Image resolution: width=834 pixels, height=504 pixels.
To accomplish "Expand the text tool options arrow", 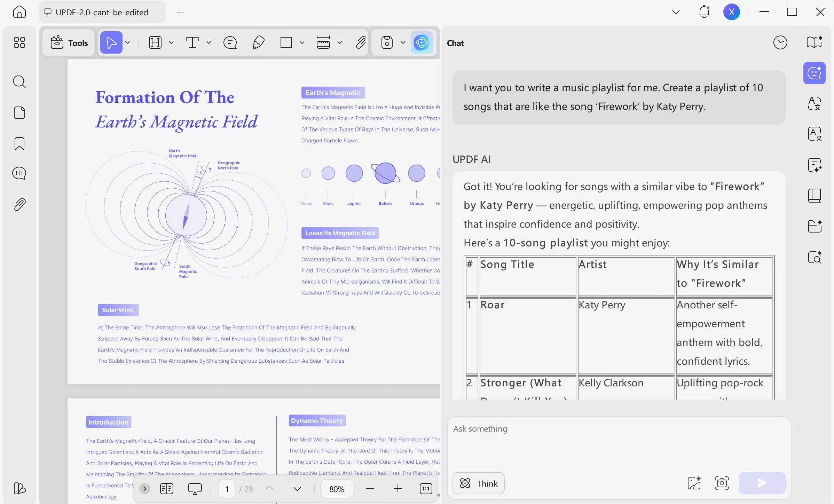I will click(209, 42).
